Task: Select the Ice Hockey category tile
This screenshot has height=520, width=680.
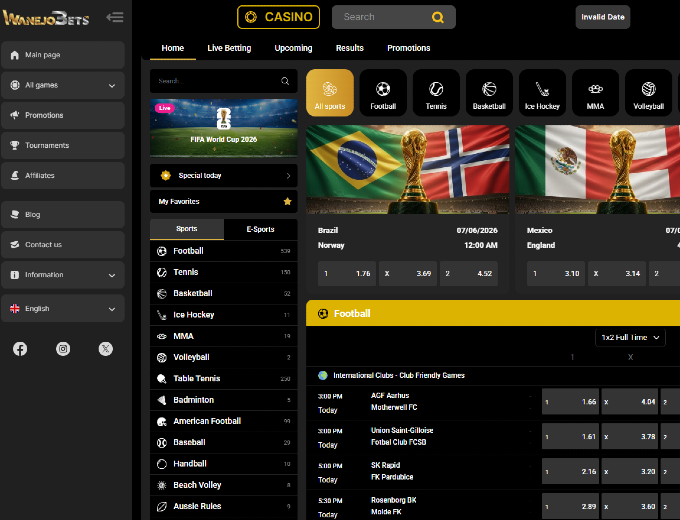Action: pos(543,93)
